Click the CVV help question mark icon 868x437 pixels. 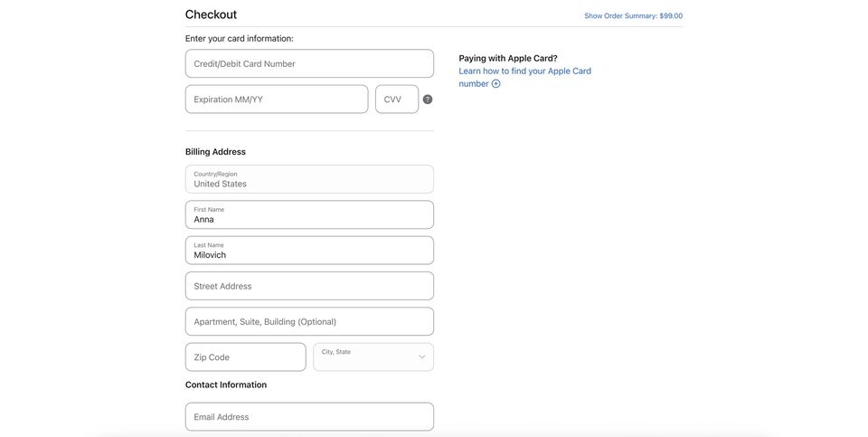(x=428, y=100)
